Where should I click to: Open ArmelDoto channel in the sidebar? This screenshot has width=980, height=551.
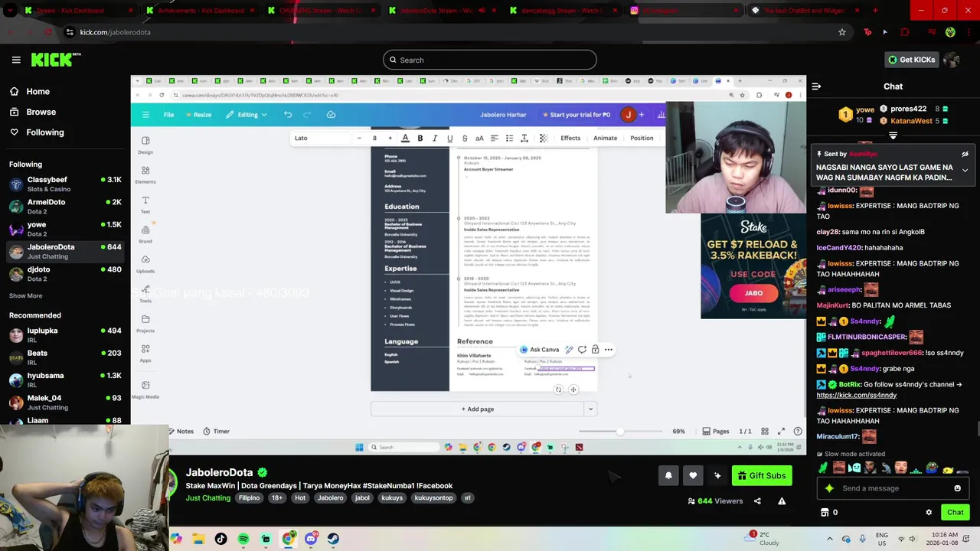[65, 207]
